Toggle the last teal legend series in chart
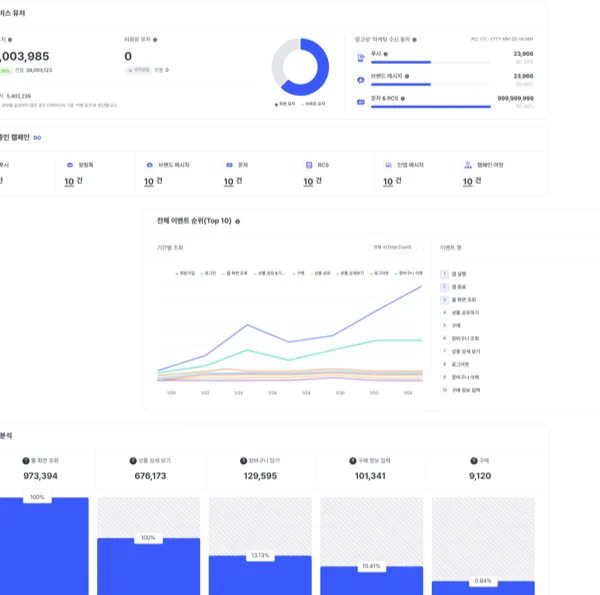This screenshot has width=600, height=595. [408, 273]
